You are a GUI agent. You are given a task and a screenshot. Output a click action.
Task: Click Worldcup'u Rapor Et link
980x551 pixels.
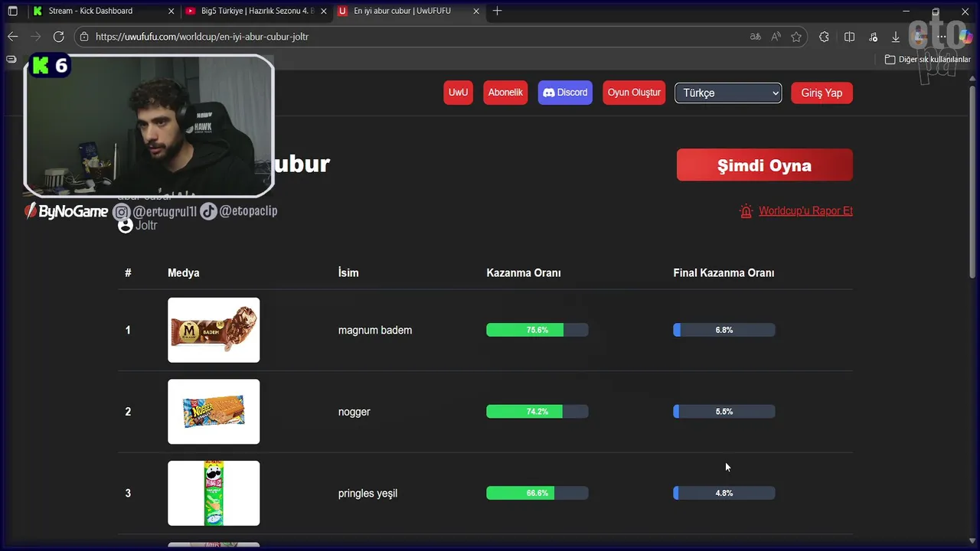point(805,211)
